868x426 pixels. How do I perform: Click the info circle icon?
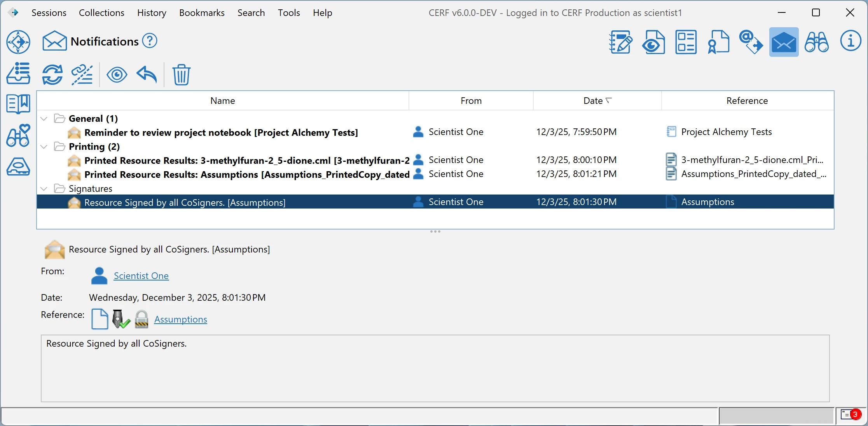click(850, 41)
